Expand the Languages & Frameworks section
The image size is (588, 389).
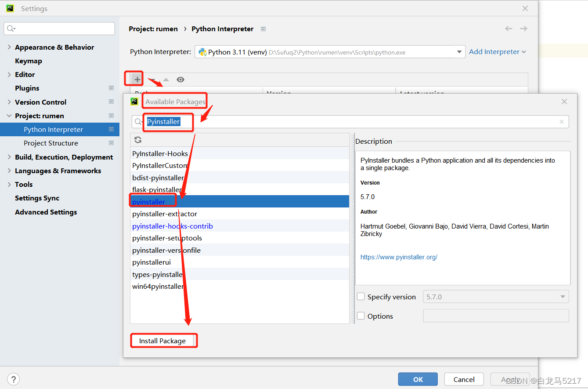pyautogui.click(x=9, y=171)
